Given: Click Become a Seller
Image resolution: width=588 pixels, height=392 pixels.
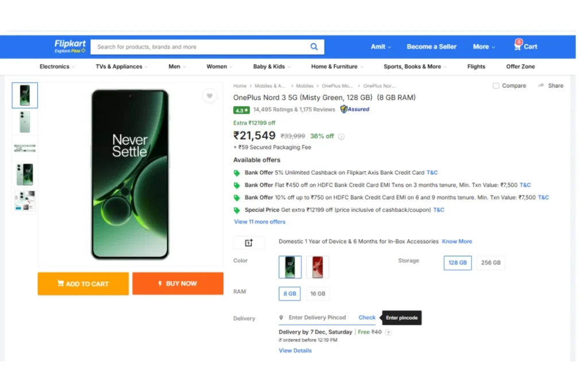Looking at the screenshot, I should 431,47.
